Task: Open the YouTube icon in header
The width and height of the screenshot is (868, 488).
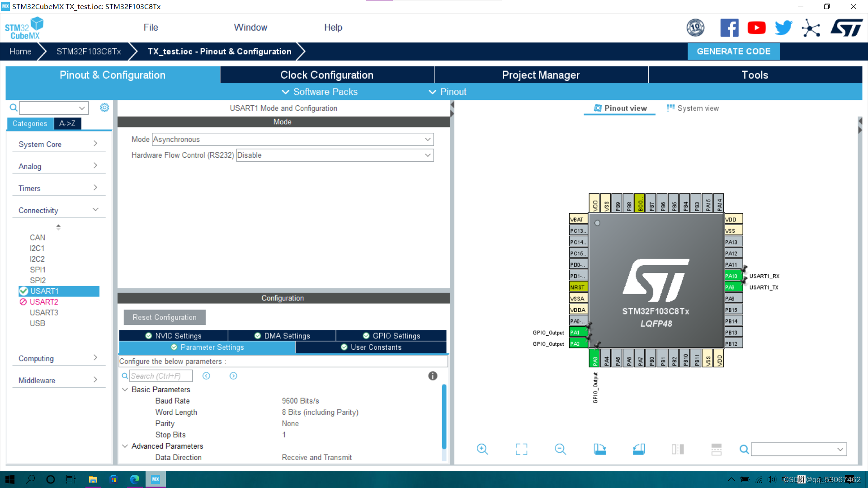Action: tap(756, 28)
